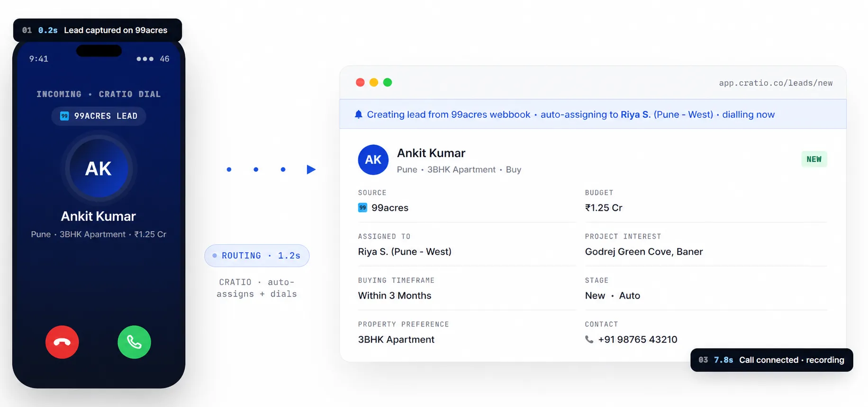Tap the Pune · 3BHK Apartment · ₹1.25 Cr line
Screen dimensions: 868x407
(99, 234)
